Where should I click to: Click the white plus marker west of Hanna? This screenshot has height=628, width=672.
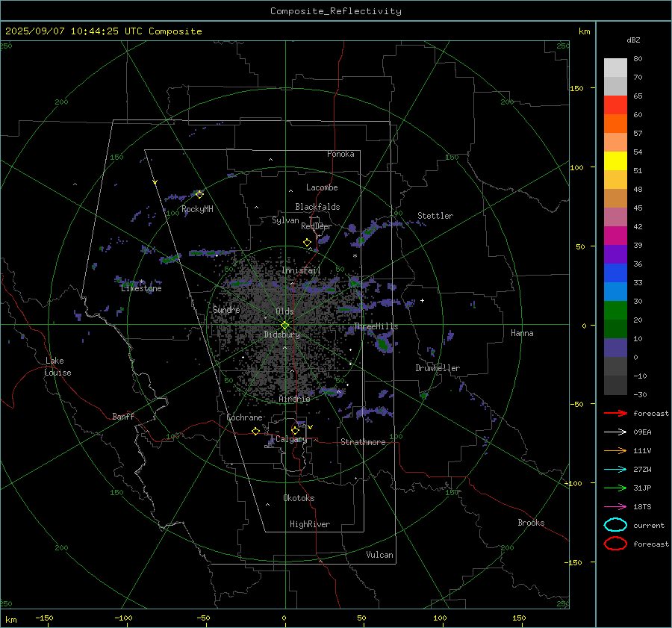coord(422,300)
